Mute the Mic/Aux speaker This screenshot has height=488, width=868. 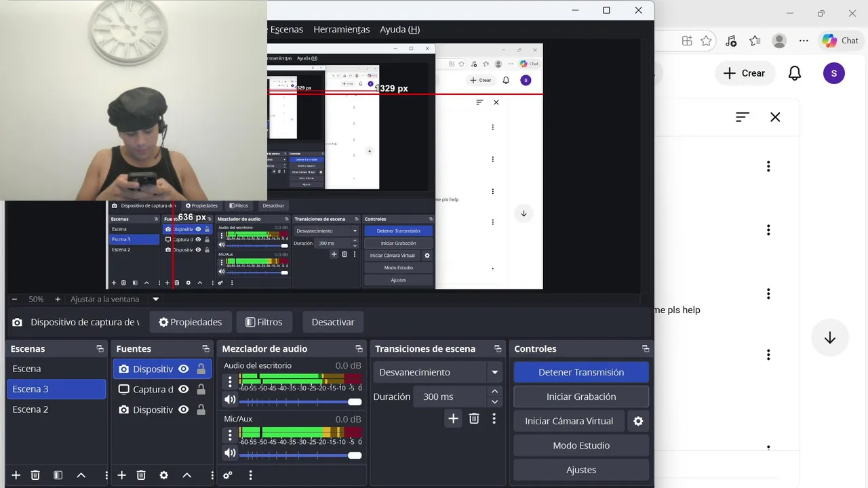coord(230,453)
